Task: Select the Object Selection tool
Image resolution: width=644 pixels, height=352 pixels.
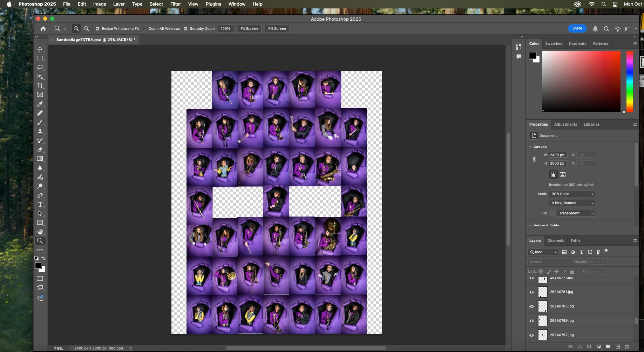Action: (40, 77)
